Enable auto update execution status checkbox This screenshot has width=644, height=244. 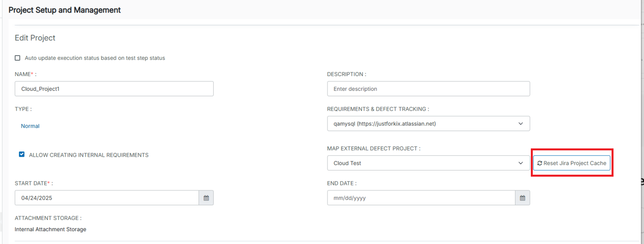pyautogui.click(x=18, y=58)
